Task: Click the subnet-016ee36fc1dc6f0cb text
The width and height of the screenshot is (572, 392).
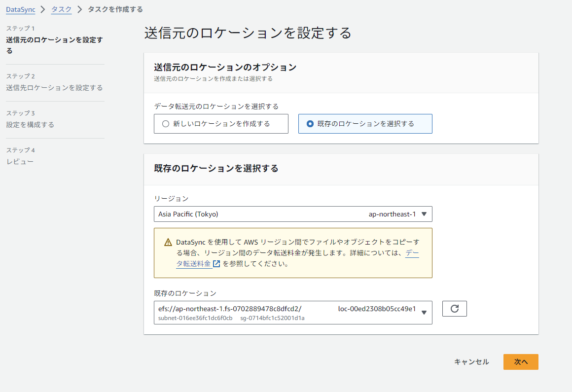Action: (x=195, y=318)
